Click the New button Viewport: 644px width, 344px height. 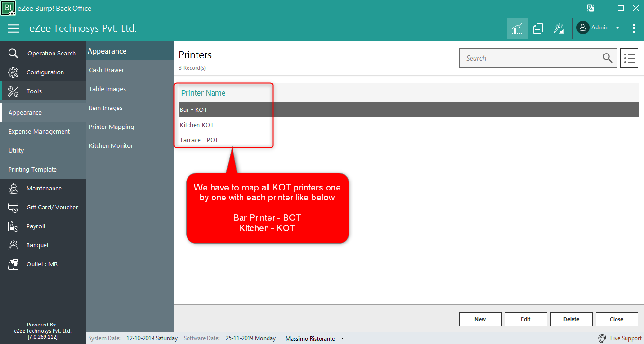click(x=480, y=319)
